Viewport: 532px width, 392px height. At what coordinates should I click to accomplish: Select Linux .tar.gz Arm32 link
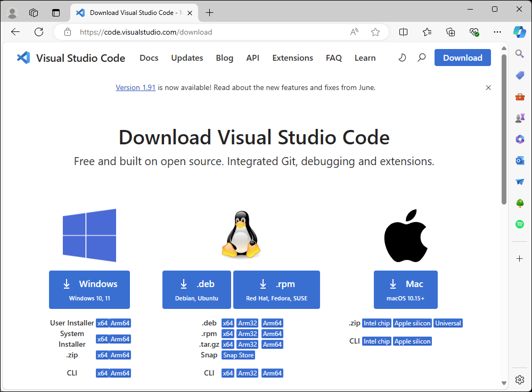tap(247, 345)
